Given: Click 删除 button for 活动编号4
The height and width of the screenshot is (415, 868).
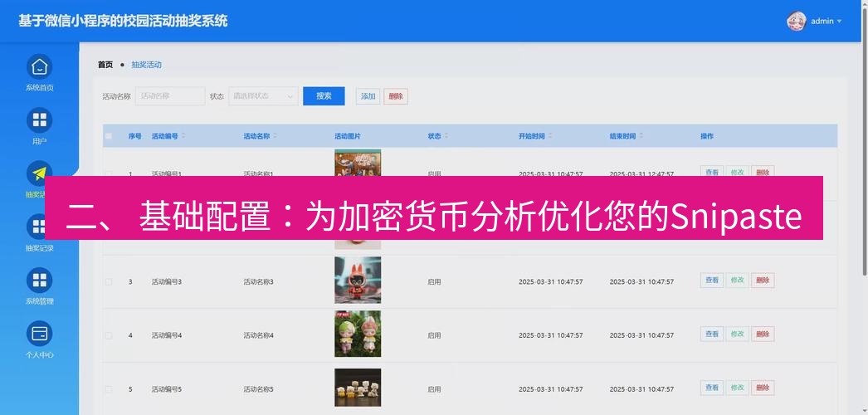Looking at the screenshot, I should 763,334.
